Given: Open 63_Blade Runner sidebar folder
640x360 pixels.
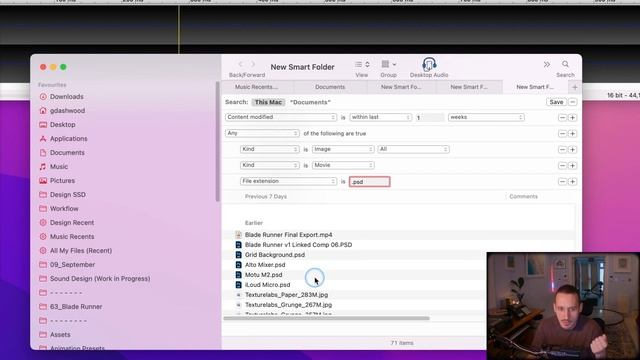Looking at the screenshot, I should click(76, 307).
